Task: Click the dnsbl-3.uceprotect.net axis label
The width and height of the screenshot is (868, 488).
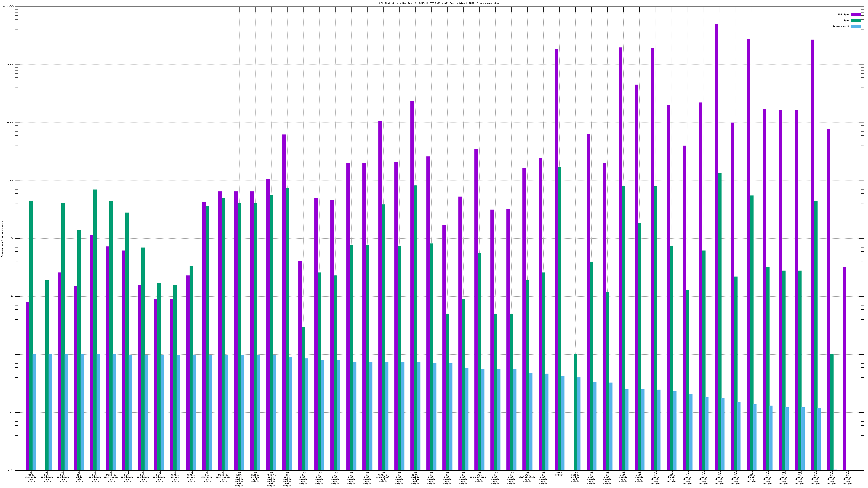Action: 383,477
